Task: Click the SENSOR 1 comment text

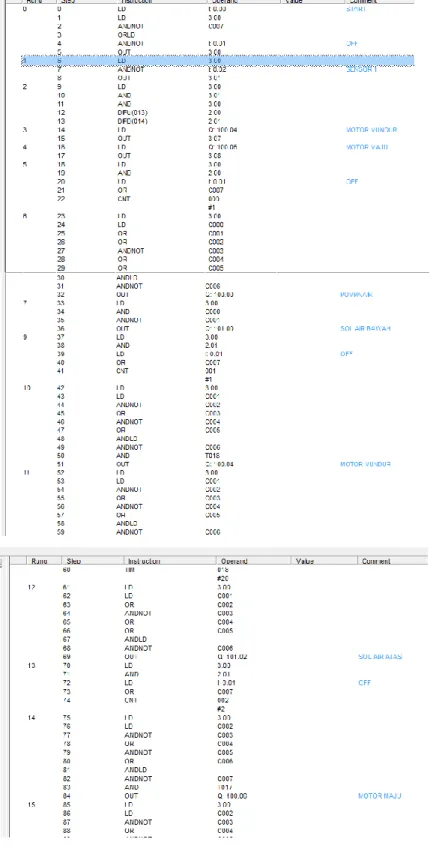Action: [x=361, y=69]
